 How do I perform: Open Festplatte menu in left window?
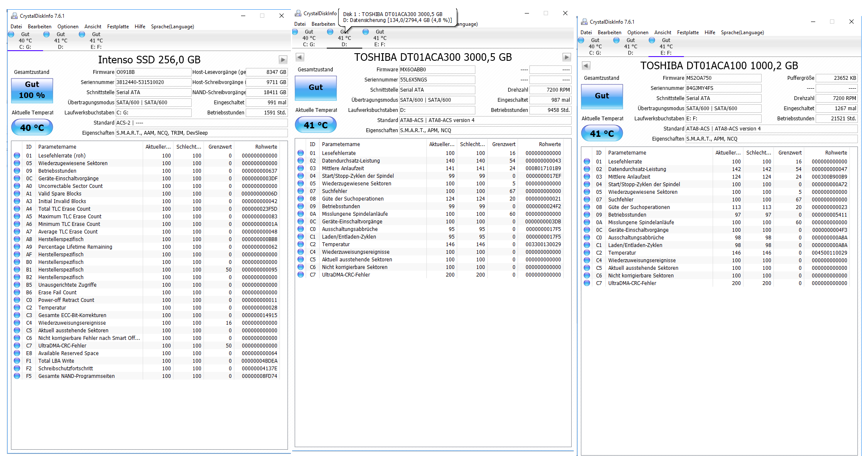(x=118, y=27)
